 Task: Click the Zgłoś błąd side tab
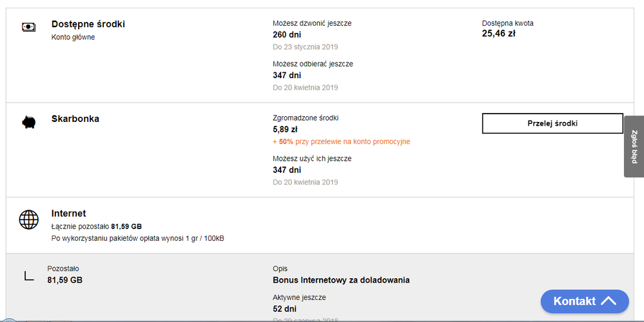pos(634,146)
